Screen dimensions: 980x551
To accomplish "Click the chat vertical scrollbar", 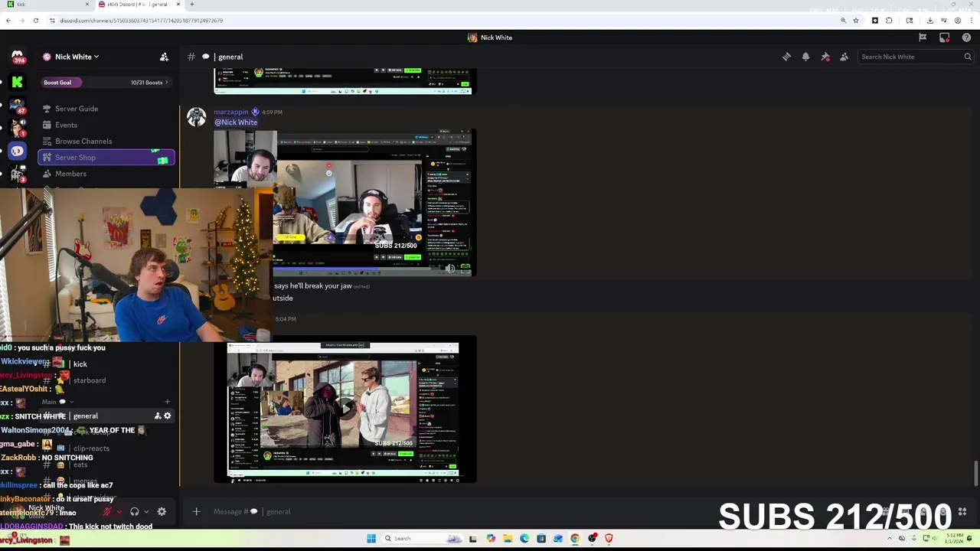I will click(x=975, y=473).
